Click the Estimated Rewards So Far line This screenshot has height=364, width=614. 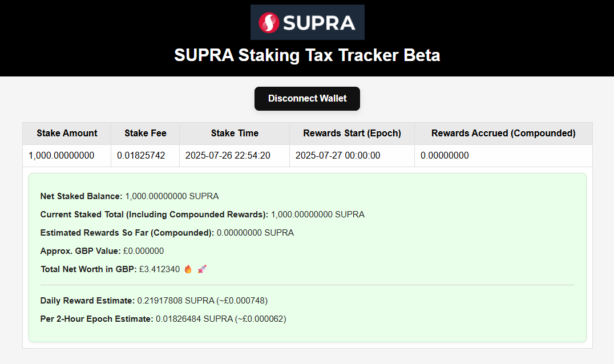[167, 233]
